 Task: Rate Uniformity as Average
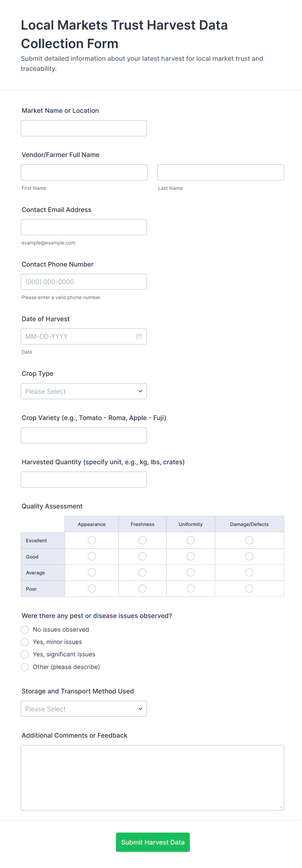click(x=191, y=572)
